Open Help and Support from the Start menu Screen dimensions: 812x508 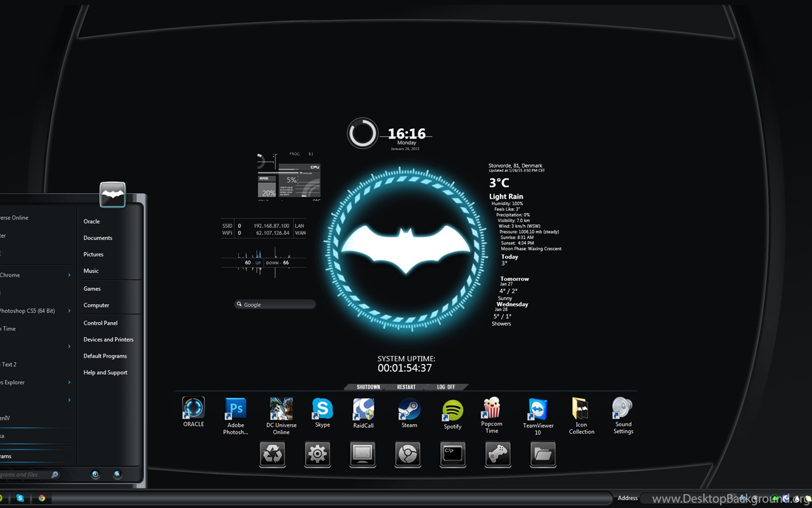(x=105, y=373)
